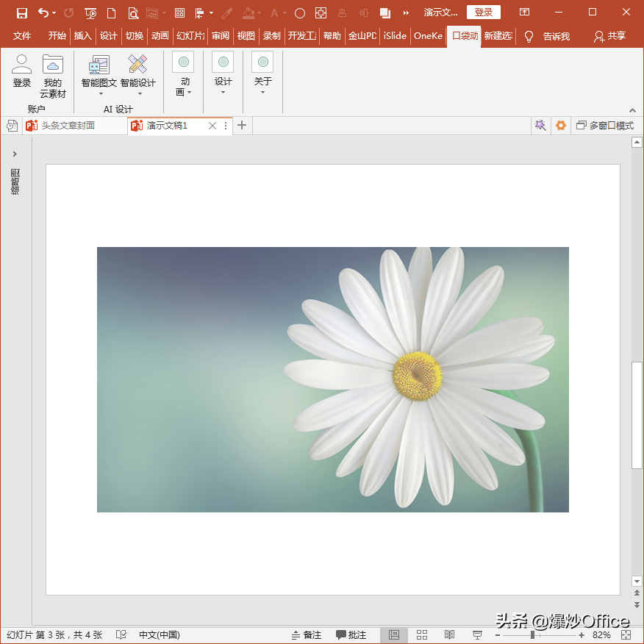Click the orange gear settings icon
The height and width of the screenshot is (644, 644).
click(561, 125)
